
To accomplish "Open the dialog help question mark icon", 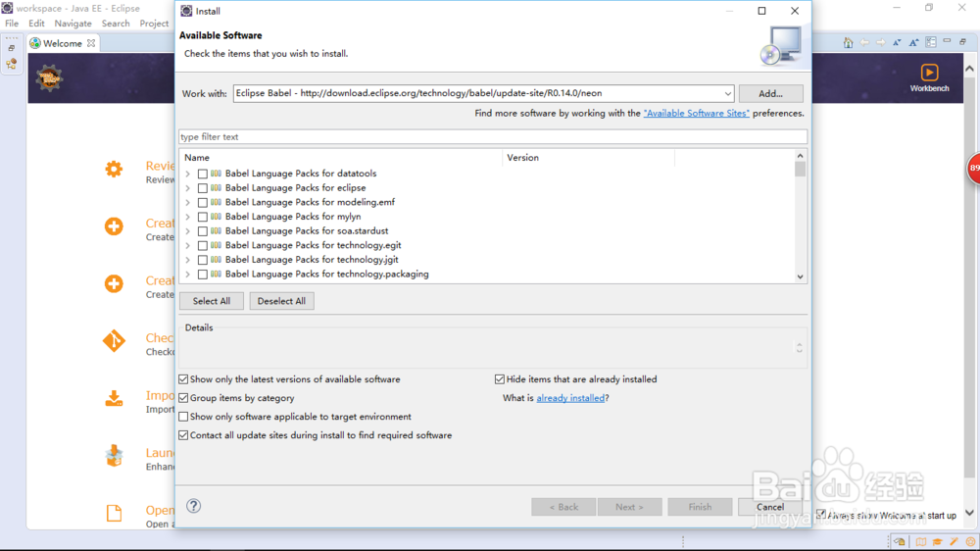I will tap(194, 507).
